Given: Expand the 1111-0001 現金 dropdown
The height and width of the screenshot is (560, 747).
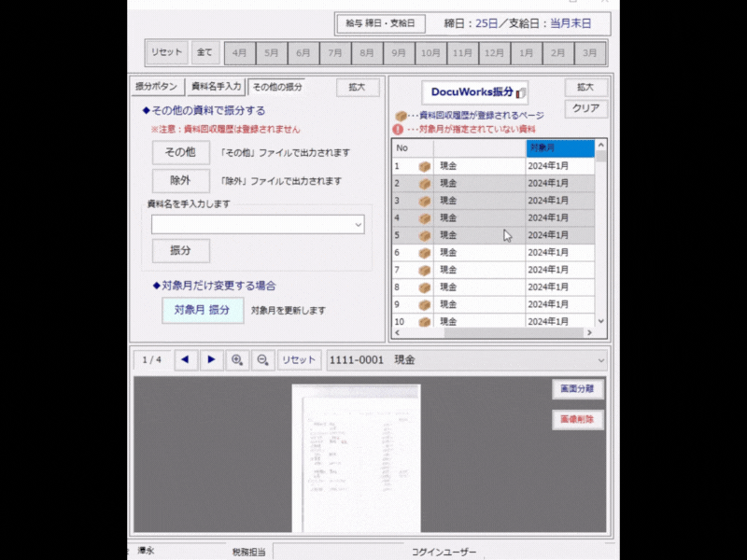Looking at the screenshot, I should click(600, 360).
